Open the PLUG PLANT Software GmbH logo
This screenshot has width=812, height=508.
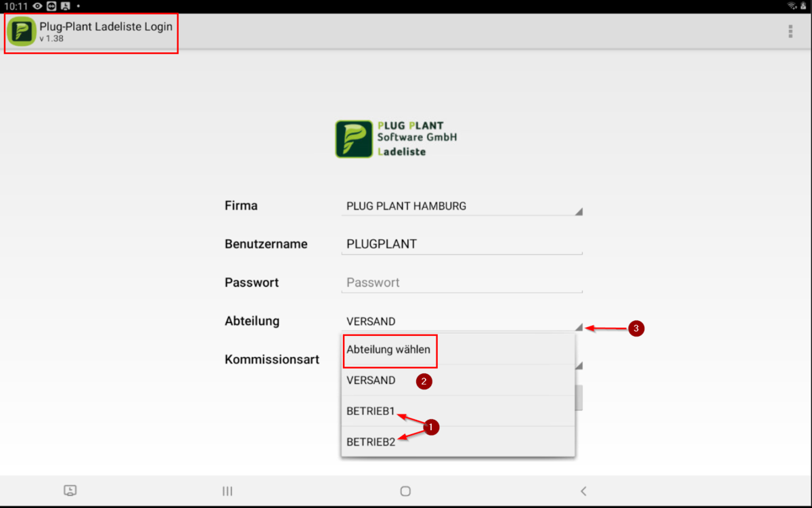tap(396, 137)
